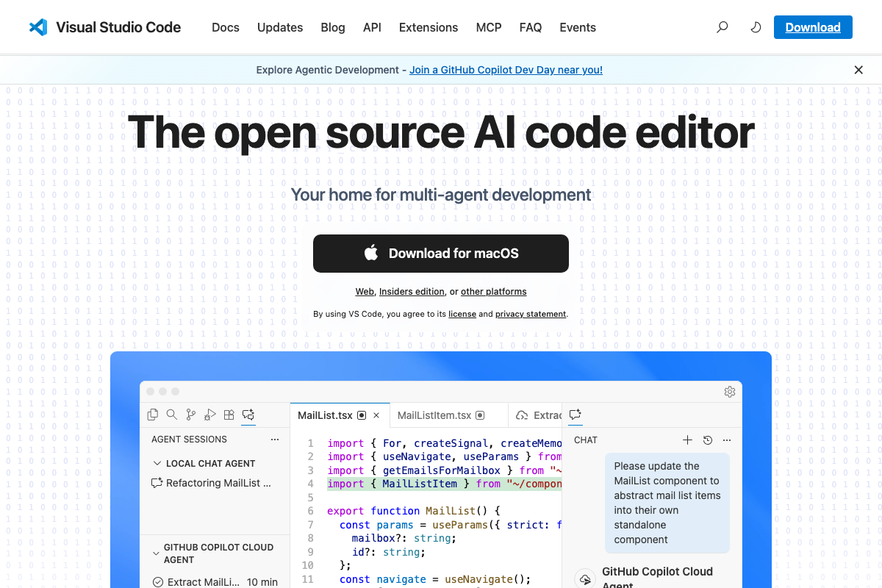
Task: Click check status icon beside Extract MailLi
Action: point(158,582)
